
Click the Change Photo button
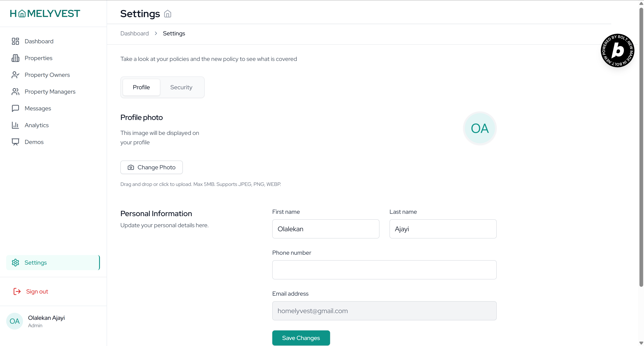[x=152, y=167]
